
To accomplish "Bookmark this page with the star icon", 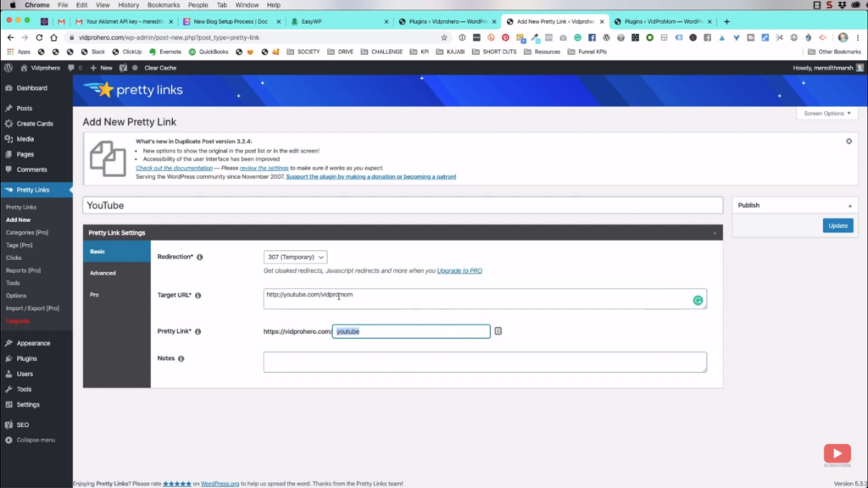I will pyautogui.click(x=444, y=37).
